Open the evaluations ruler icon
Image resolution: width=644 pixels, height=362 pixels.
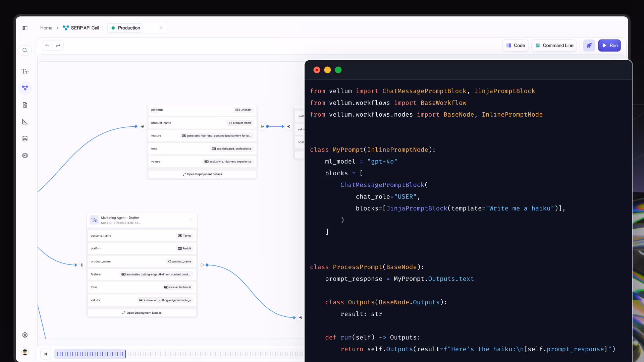(x=25, y=122)
